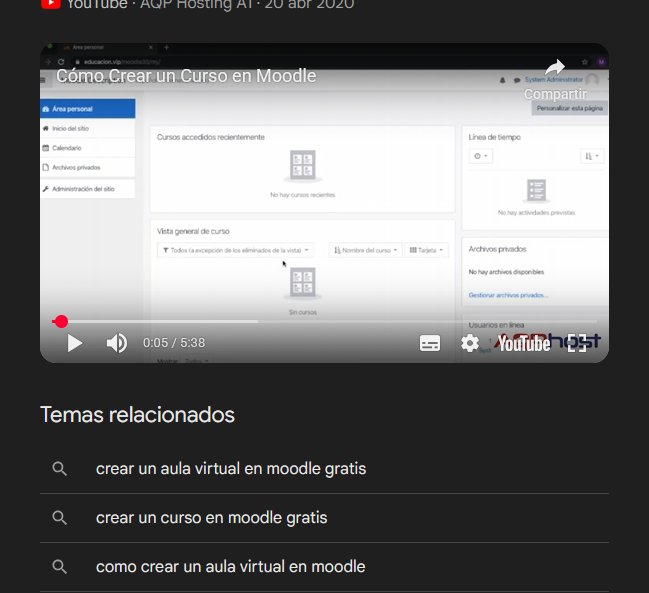
Task: Click search icon beside third related topic
Action: click(x=60, y=567)
